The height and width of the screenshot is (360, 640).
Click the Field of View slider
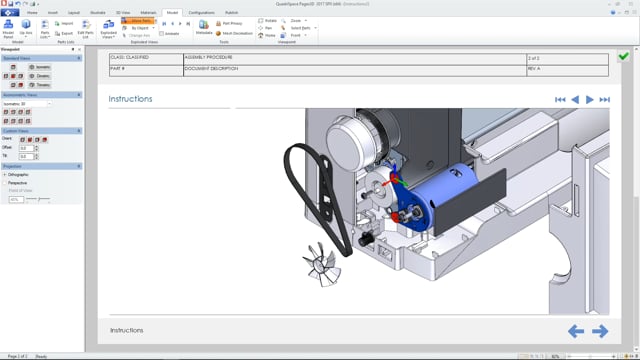[38, 199]
